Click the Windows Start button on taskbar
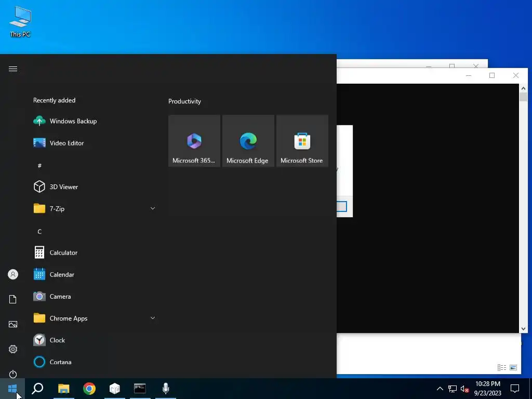This screenshot has width=532, height=399. pyautogui.click(x=12, y=389)
